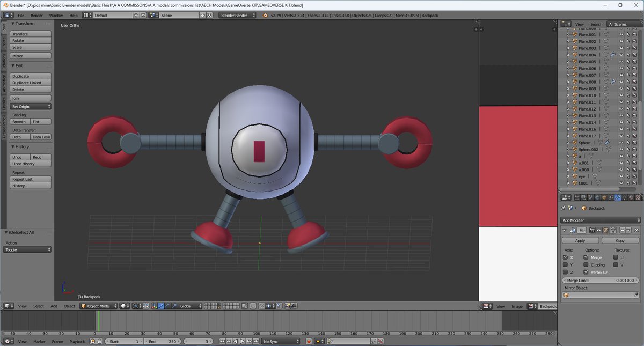This screenshot has height=346, width=644.
Task: Enable the Mirror modifier Z axis checkbox
Action: pyautogui.click(x=565, y=272)
